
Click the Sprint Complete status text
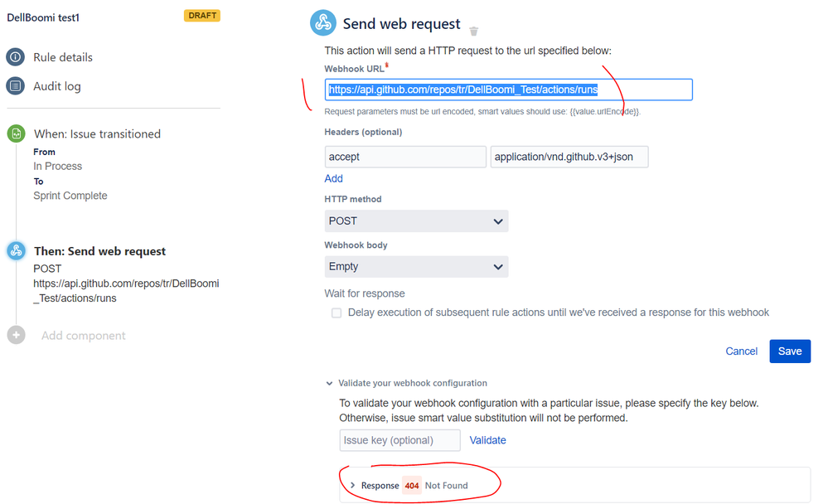pos(70,196)
